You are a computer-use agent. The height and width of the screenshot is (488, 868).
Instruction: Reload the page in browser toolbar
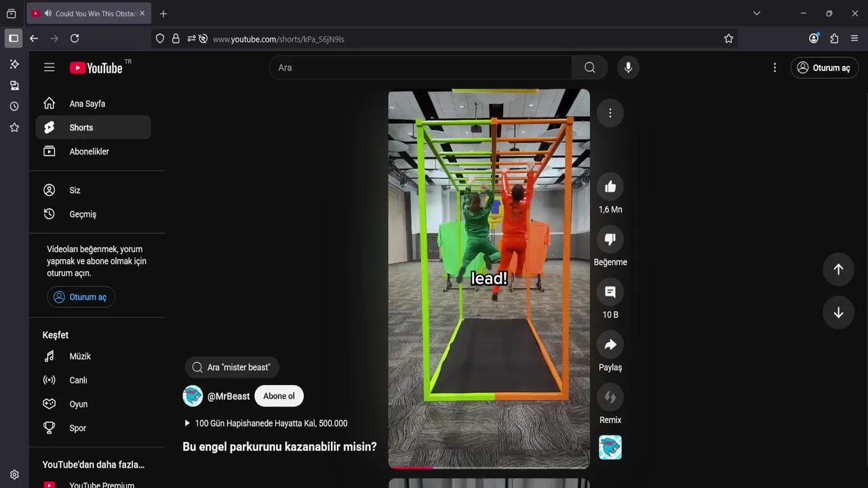pos(75,39)
